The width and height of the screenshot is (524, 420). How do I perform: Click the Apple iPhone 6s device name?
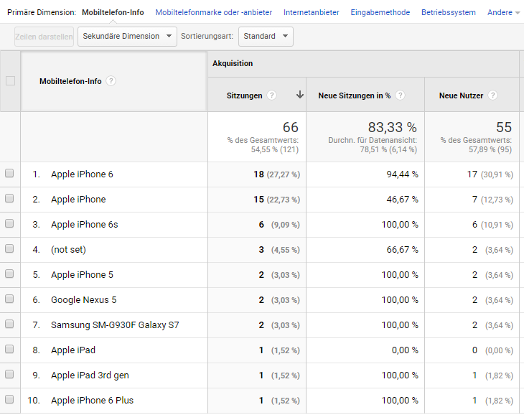(x=84, y=225)
